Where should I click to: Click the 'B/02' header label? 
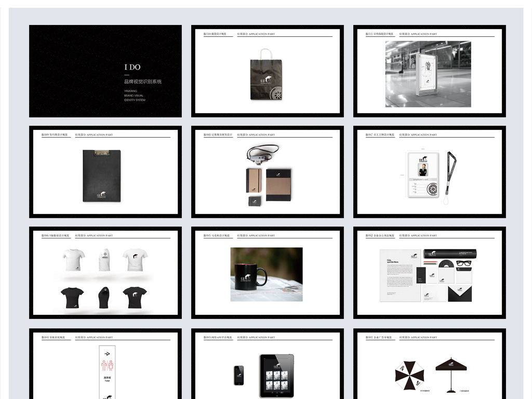pos(369,235)
